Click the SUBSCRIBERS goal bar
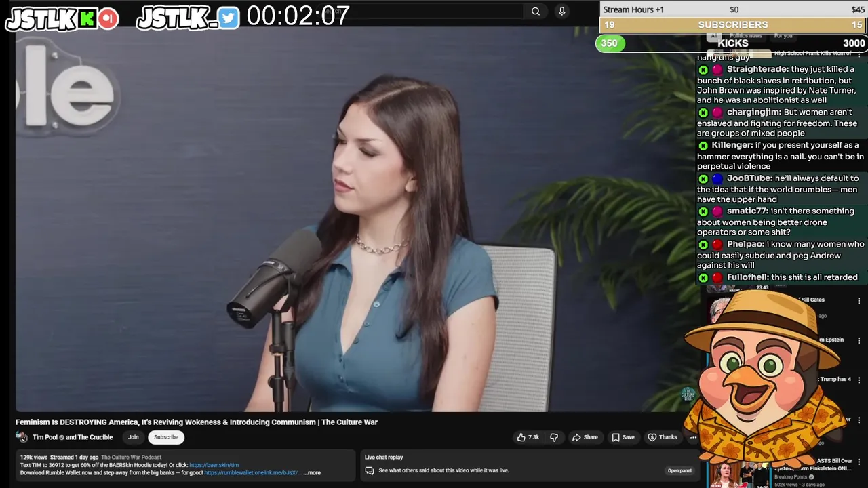This screenshot has height=488, width=868. tap(733, 25)
